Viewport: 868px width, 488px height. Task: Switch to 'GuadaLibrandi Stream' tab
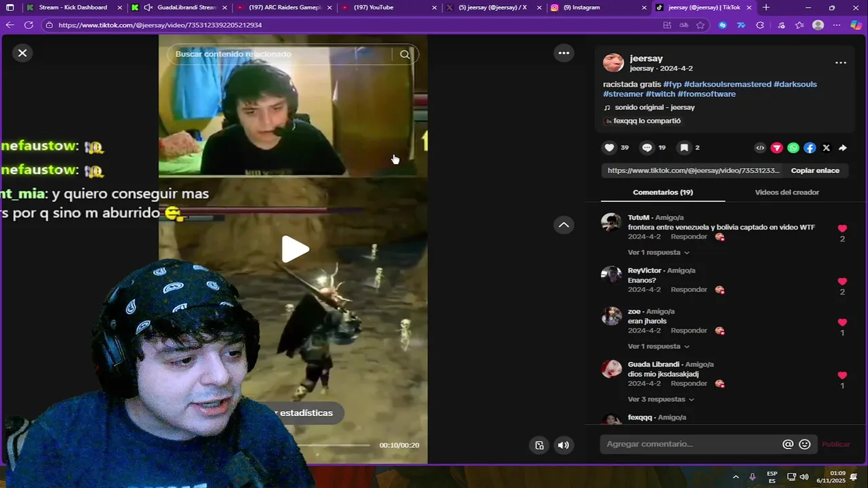tap(179, 7)
